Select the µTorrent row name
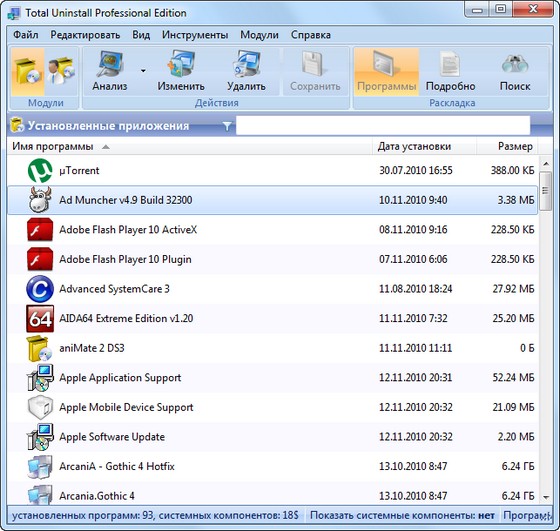 (79, 170)
